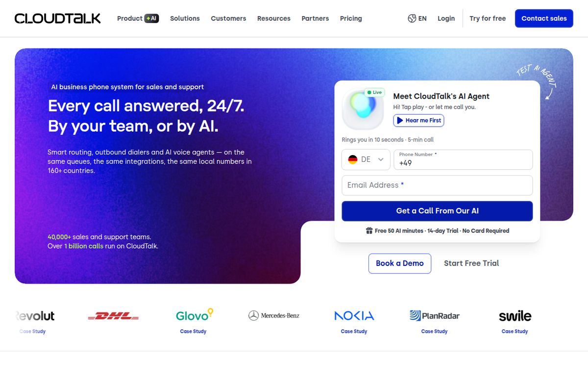Go to the Pricing page

pyautogui.click(x=351, y=18)
